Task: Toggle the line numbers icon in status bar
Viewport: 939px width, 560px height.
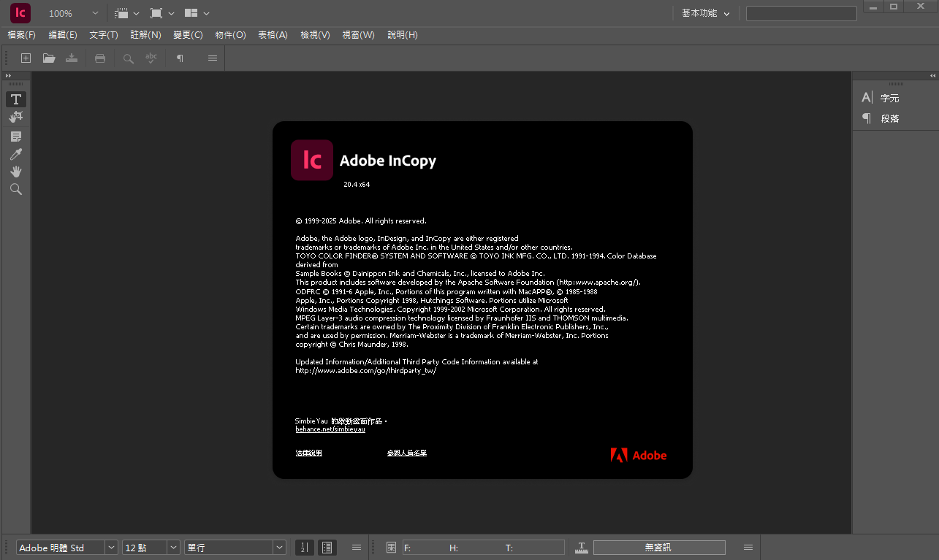Action: click(x=305, y=548)
